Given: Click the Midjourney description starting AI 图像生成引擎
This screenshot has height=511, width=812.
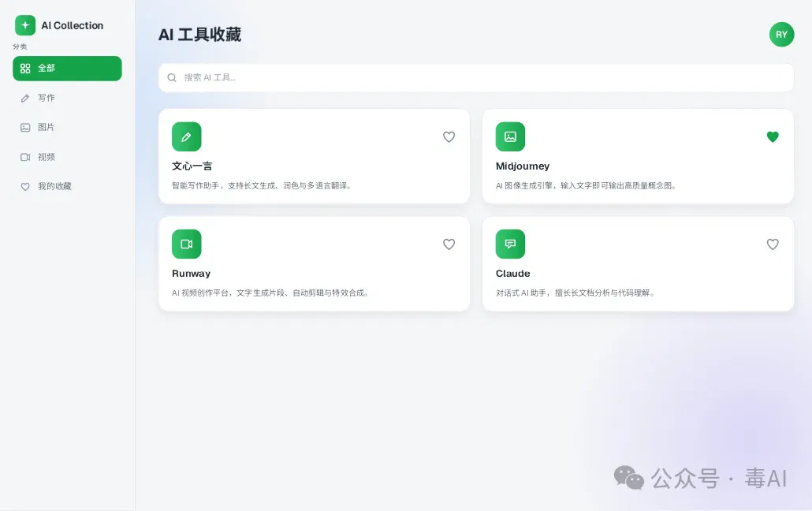Looking at the screenshot, I should (x=587, y=185).
